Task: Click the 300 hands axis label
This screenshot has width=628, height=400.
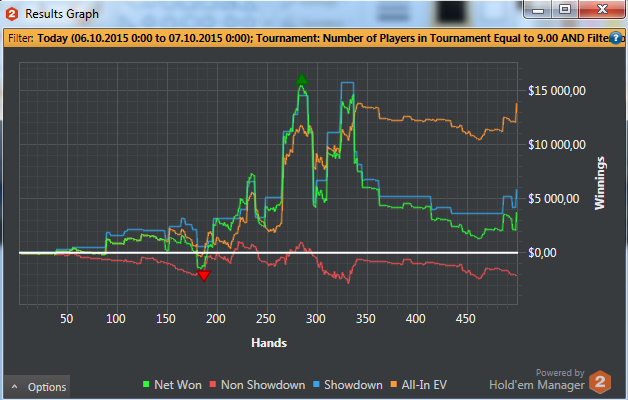Action: pos(316,319)
